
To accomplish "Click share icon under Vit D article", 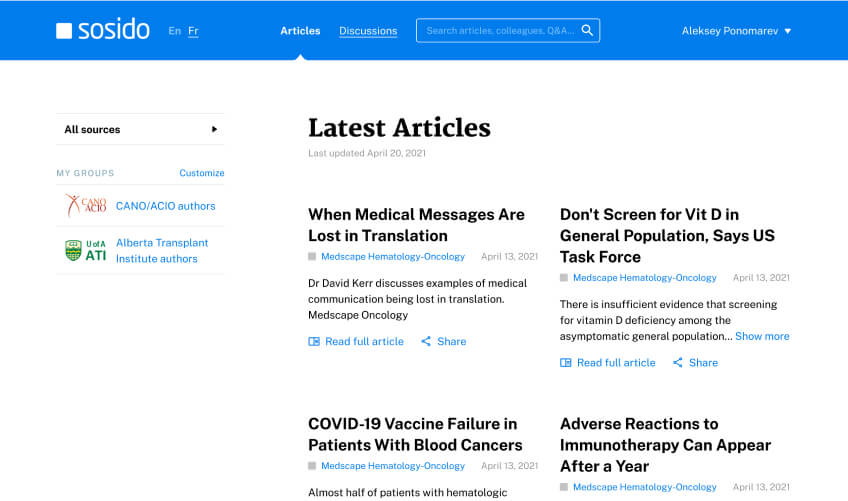I will pyautogui.click(x=678, y=363).
